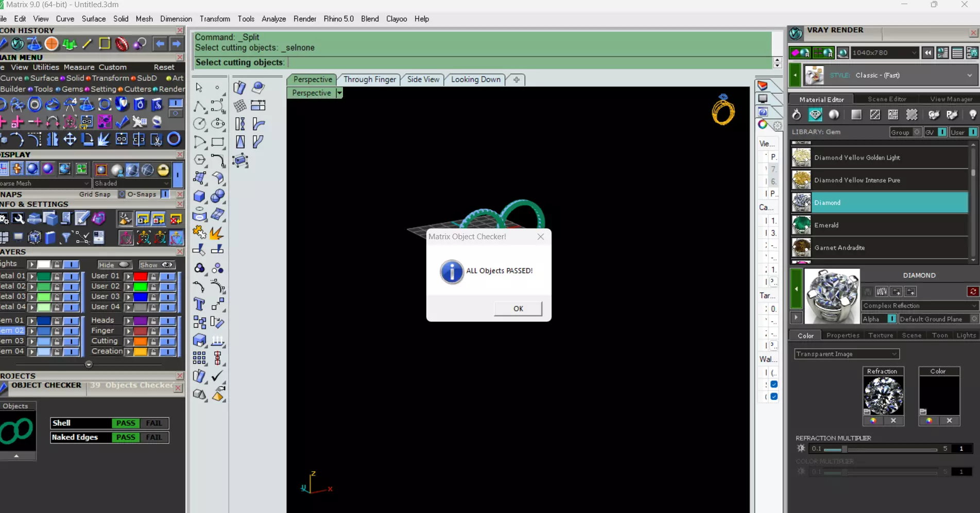Select the four-way move arrows icon
Image resolution: width=980 pixels, height=513 pixels.
click(x=70, y=139)
